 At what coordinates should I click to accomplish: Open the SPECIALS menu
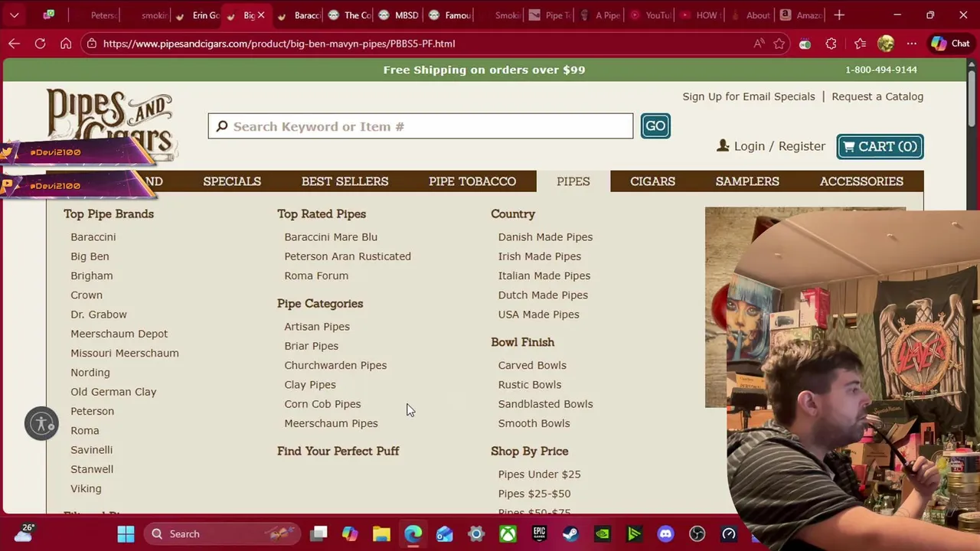point(232,181)
